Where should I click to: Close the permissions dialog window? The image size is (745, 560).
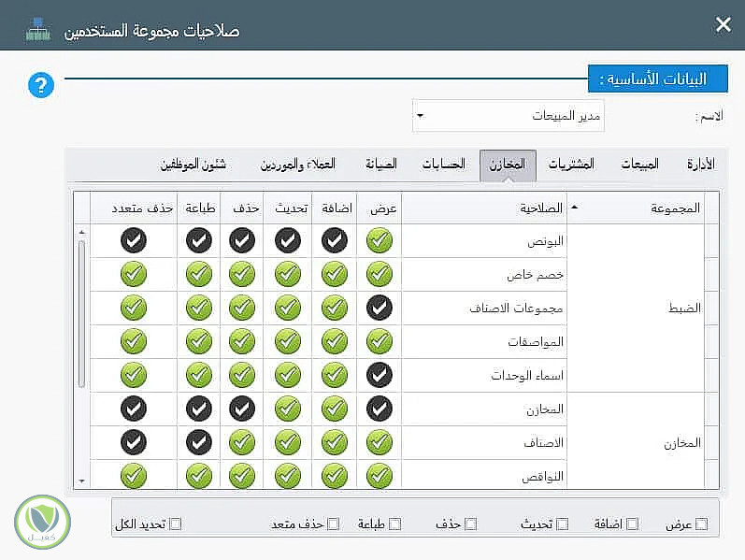[x=724, y=23]
